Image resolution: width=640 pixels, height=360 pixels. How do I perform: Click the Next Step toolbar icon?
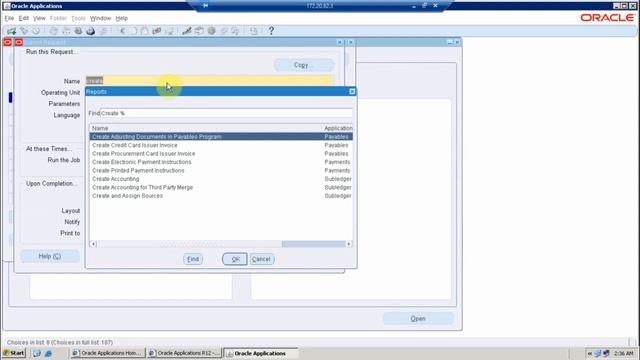66,31
